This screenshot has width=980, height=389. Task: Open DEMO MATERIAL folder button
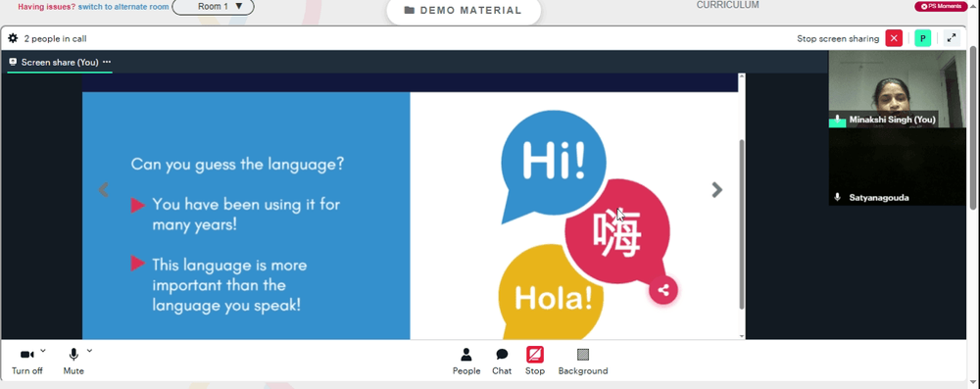click(464, 11)
